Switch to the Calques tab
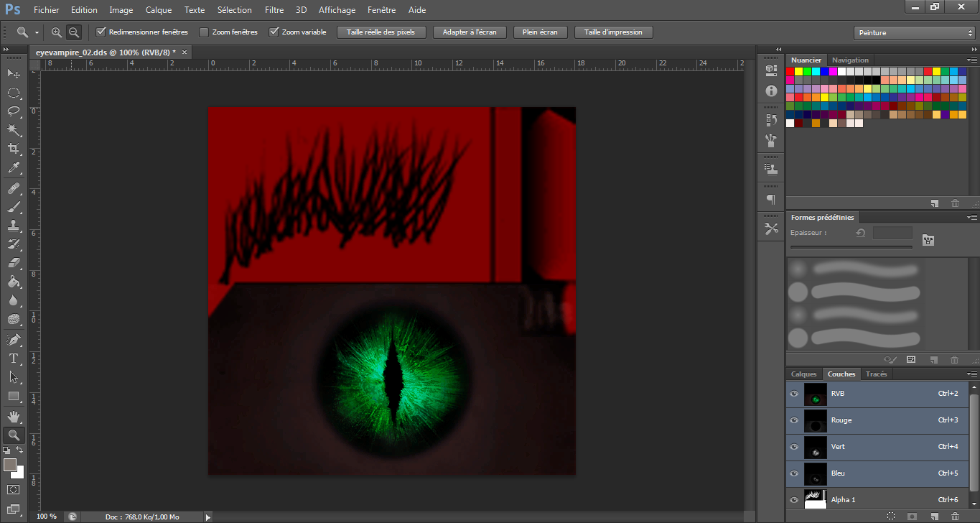This screenshot has height=523, width=980. [803, 374]
